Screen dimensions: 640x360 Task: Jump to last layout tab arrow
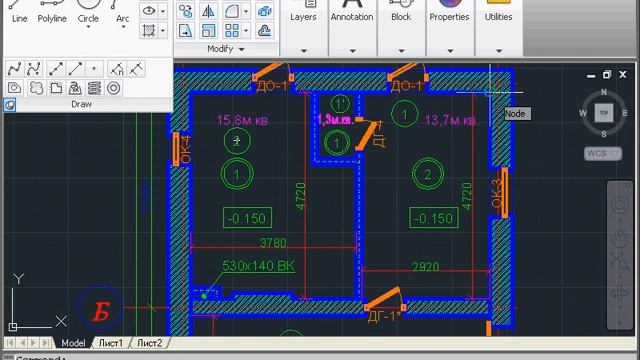pyautogui.click(x=46, y=343)
